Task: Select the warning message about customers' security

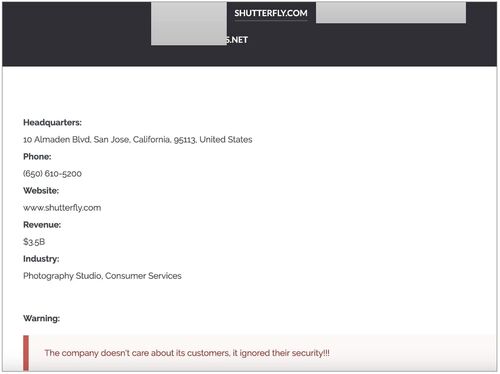Action: click(x=187, y=353)
